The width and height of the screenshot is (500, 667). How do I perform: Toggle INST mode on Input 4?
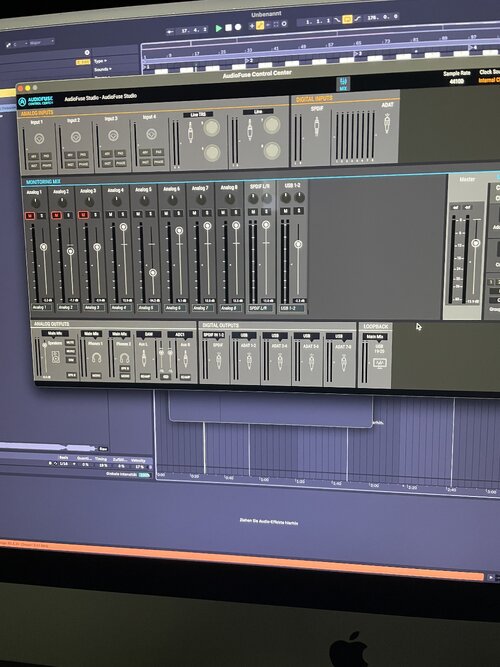pyautogui.click(x=146, y=162)
